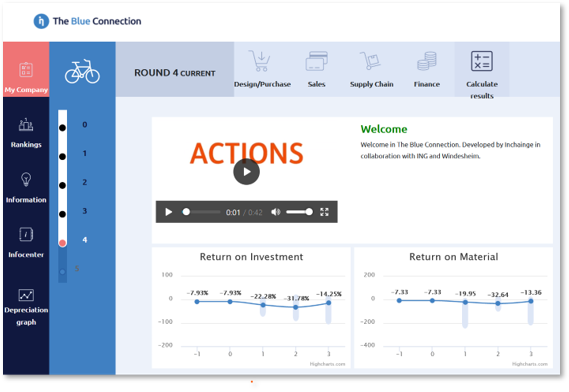Open the Depreciation graph icon
Screen dimensions: 569x392
coord(26,295)
